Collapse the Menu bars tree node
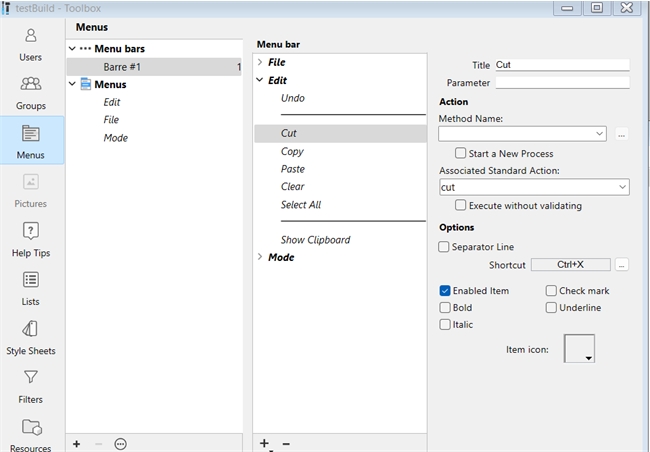This screenshot has height=452, width=650. click(72, 49)
